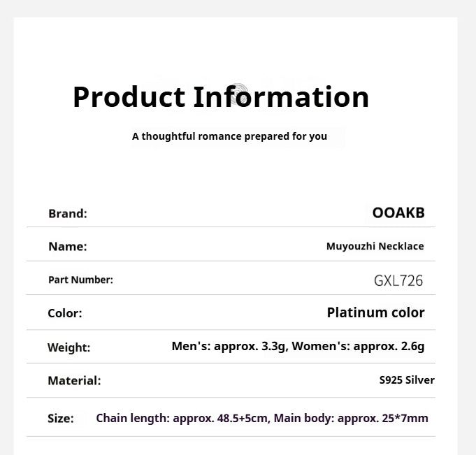The height and width of the screenshot is (455, 476).
Task: Select the Muyouzhi Necklace product name
Action: (375, 247)
